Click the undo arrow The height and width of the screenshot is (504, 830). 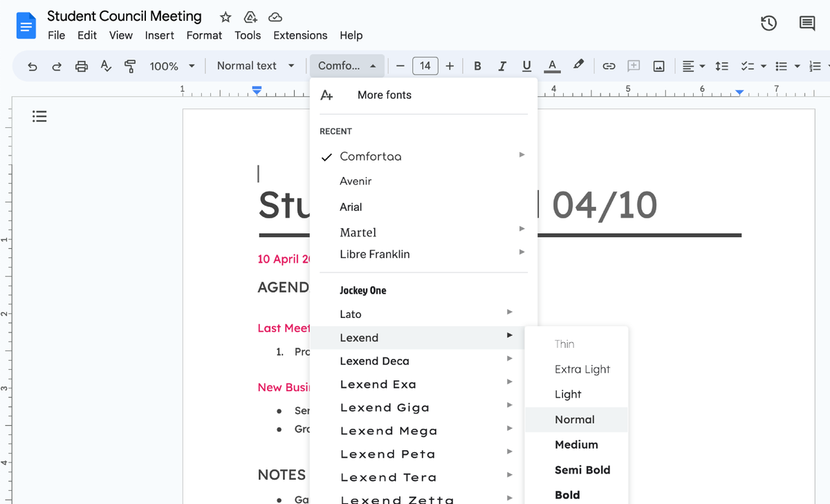tap(33, 66)
